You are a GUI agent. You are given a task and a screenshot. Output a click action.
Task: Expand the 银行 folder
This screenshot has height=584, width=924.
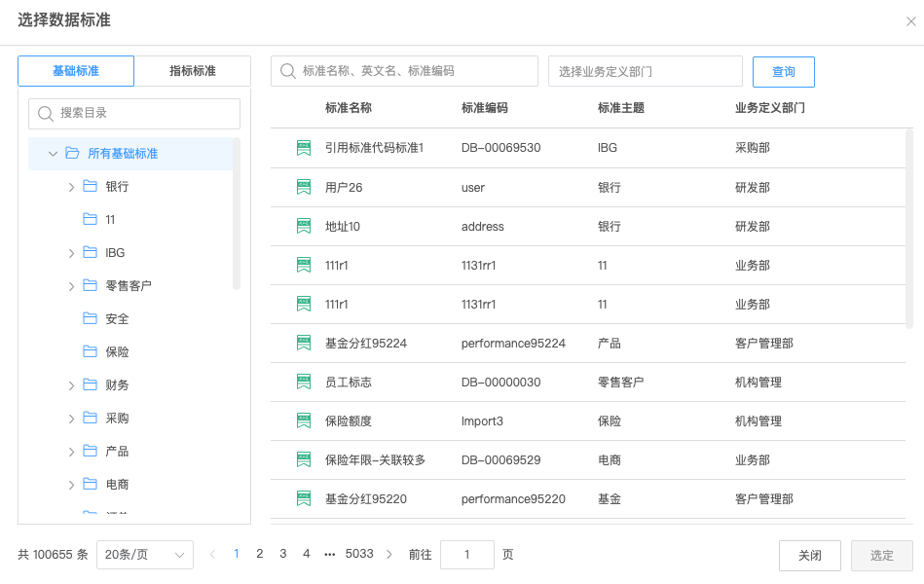tap(71, 188)
